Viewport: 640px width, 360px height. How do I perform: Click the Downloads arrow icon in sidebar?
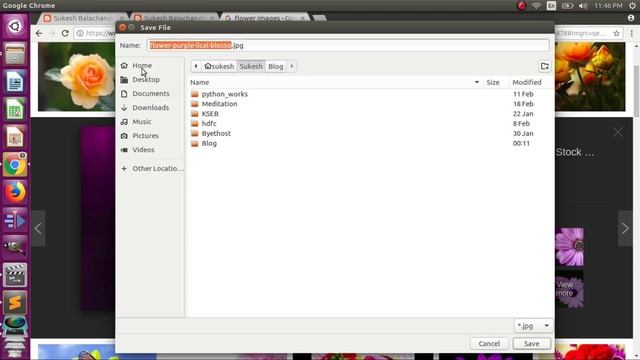pos(124,108)
